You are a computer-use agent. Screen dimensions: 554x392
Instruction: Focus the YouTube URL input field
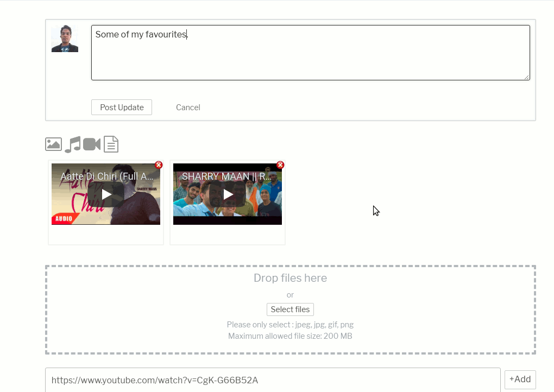coord(273,380)
